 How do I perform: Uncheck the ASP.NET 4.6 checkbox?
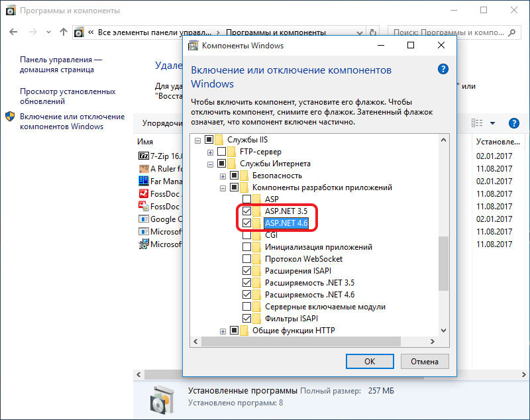point(246,223)
